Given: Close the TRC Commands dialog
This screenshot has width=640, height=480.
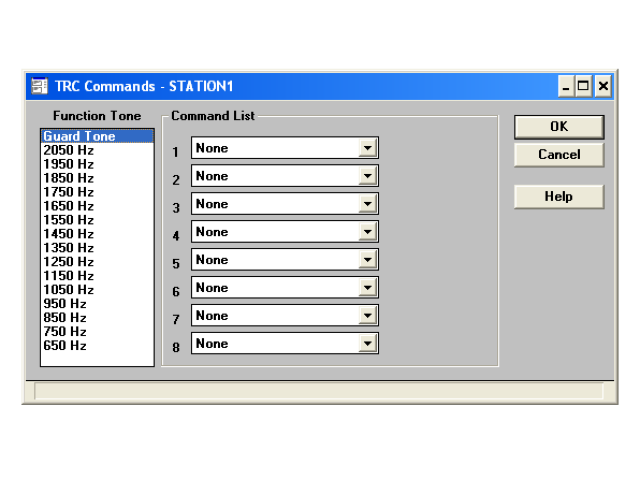Looking at the screenshot, I should 603,86.
